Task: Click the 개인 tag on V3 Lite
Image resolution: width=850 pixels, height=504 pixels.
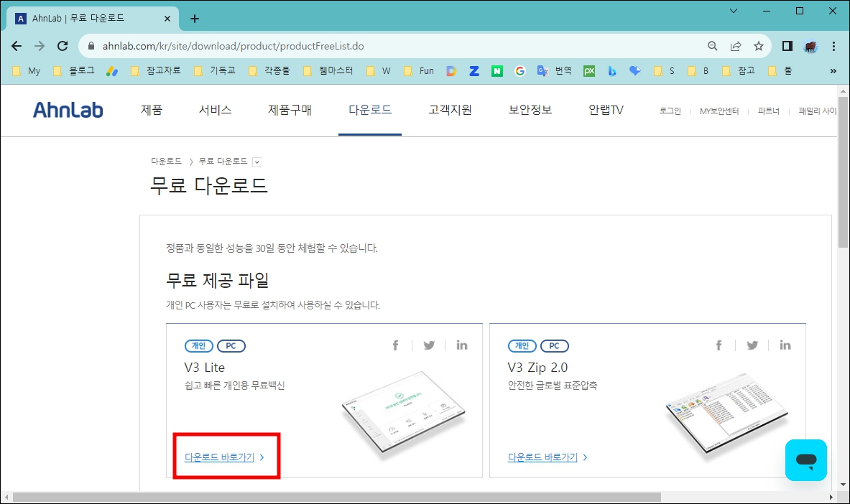Action: tap(199, 346)
